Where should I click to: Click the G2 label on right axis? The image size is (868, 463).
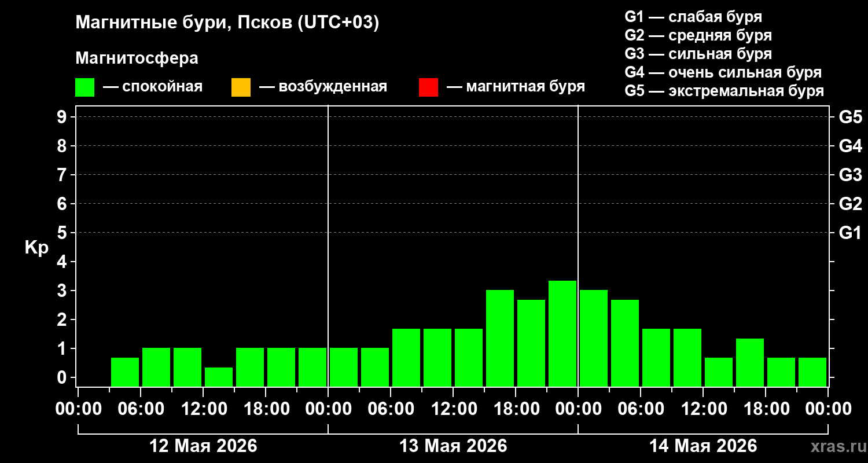tap(851, 204)
